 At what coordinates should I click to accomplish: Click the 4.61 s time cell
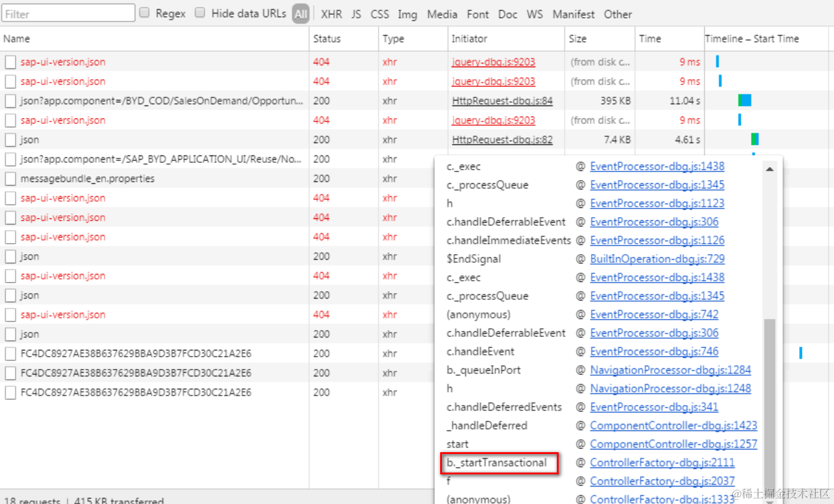click(x=688, y=139)
